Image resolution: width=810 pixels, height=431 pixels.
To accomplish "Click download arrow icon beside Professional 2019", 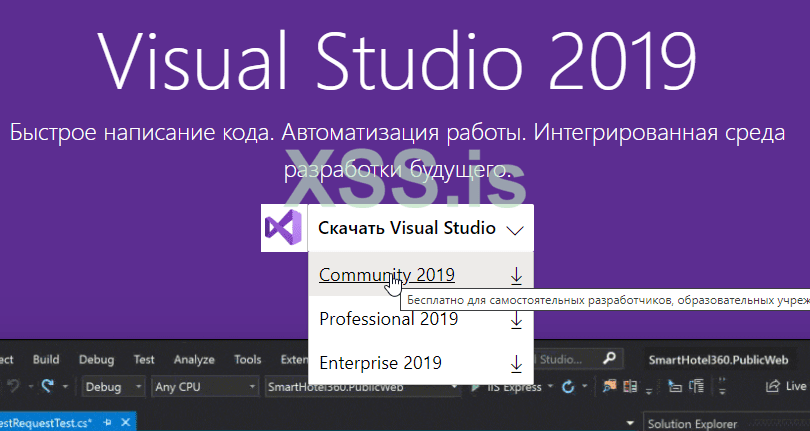I will point(516,320).
